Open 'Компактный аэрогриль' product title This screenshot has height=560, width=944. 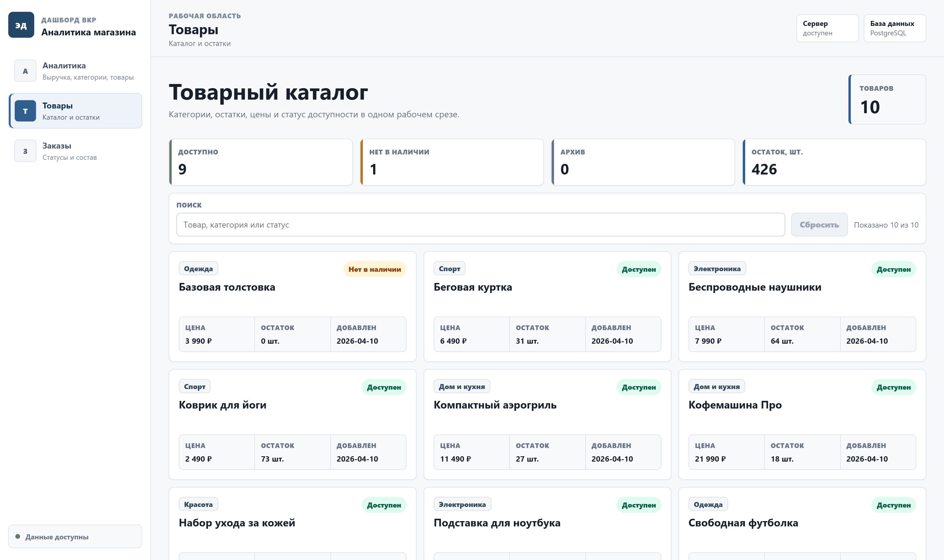pyautogui.click(x=495, y=405)
